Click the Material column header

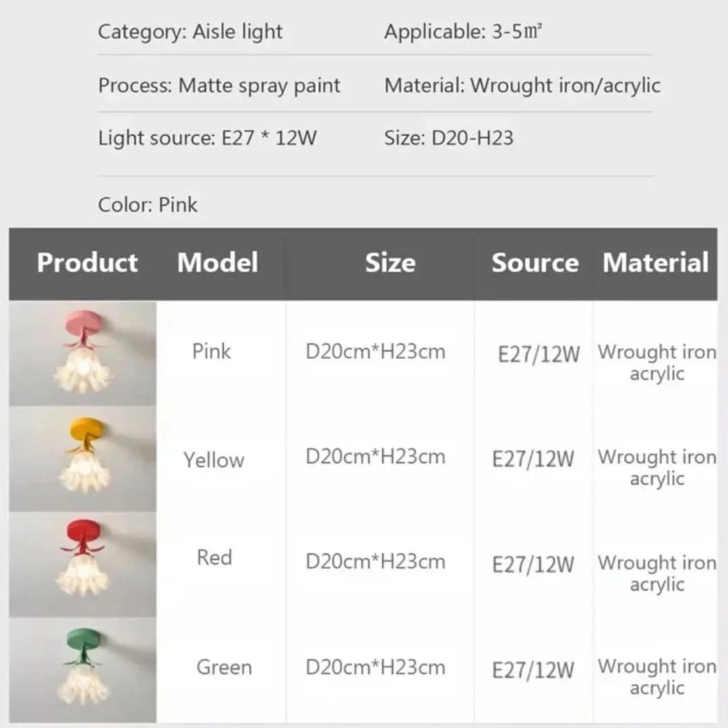(655, 262)
